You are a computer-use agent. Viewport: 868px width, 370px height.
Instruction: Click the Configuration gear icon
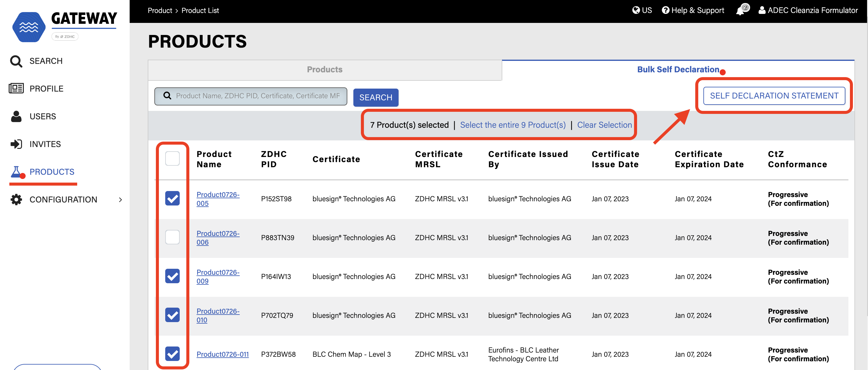(x=16, y=200)
